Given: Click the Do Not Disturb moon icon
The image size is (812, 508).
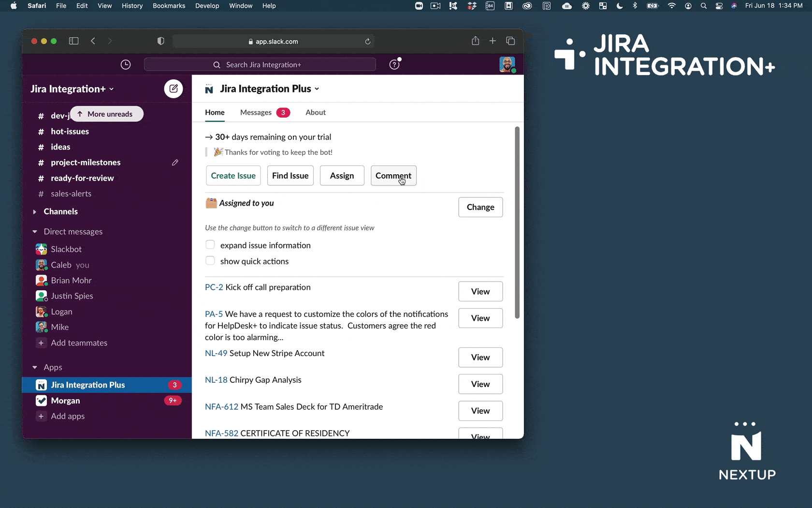Looking at the screenshot, I should click(620, 6).
